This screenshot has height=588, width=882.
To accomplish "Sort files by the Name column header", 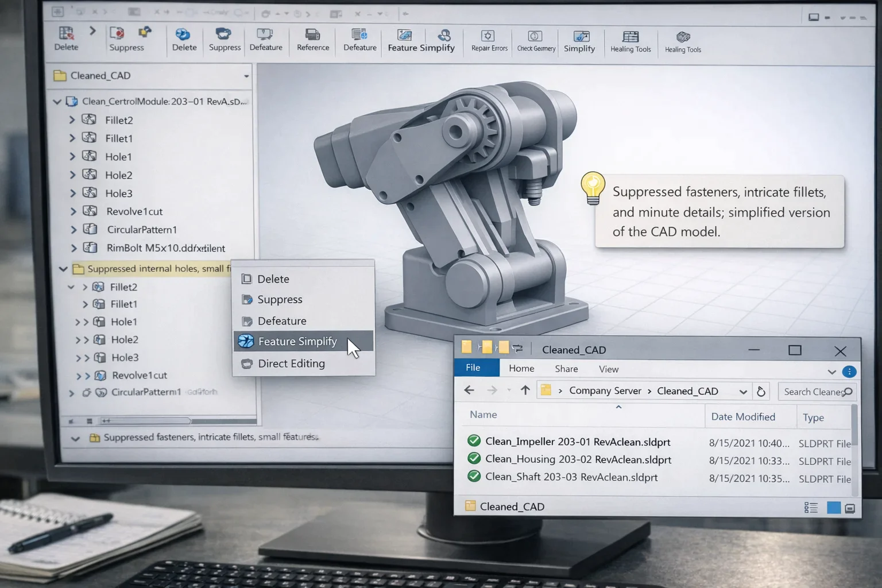I will coord(483,414).
